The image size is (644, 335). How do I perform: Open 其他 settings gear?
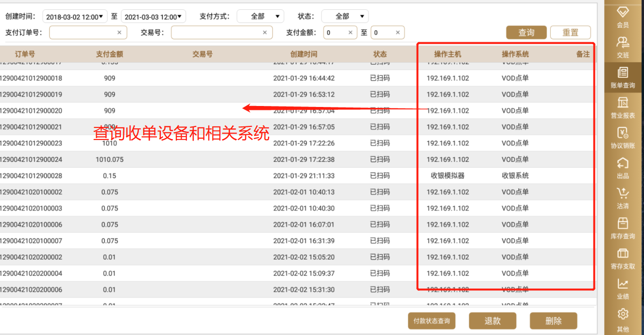623,319
